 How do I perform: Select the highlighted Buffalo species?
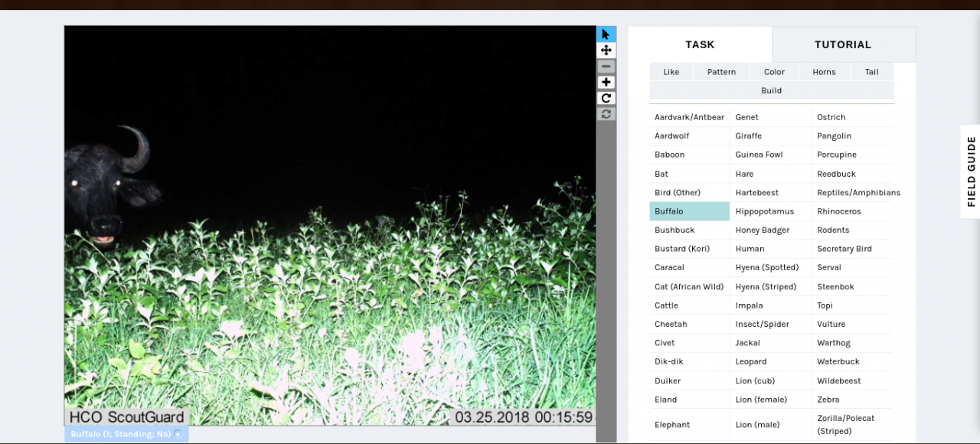click(x=689, y=211)
